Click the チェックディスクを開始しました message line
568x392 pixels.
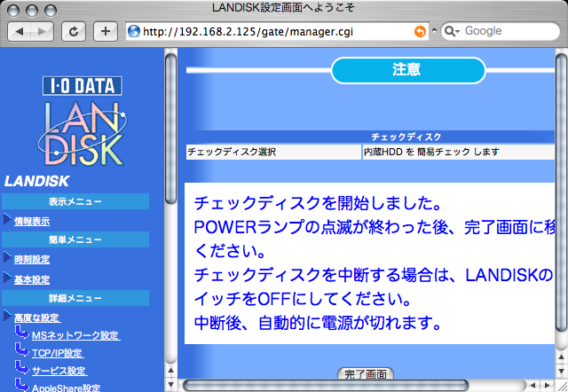[318, 203]
